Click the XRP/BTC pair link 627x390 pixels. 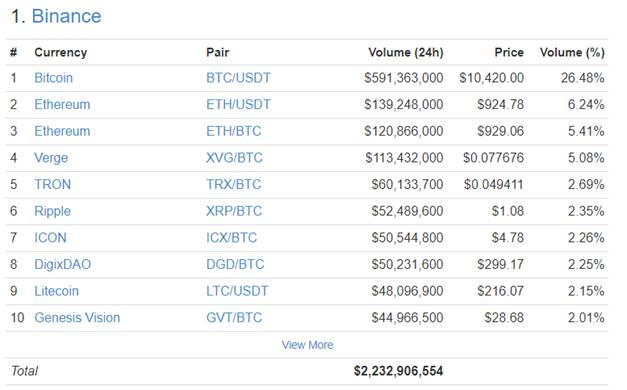point(234,211)
